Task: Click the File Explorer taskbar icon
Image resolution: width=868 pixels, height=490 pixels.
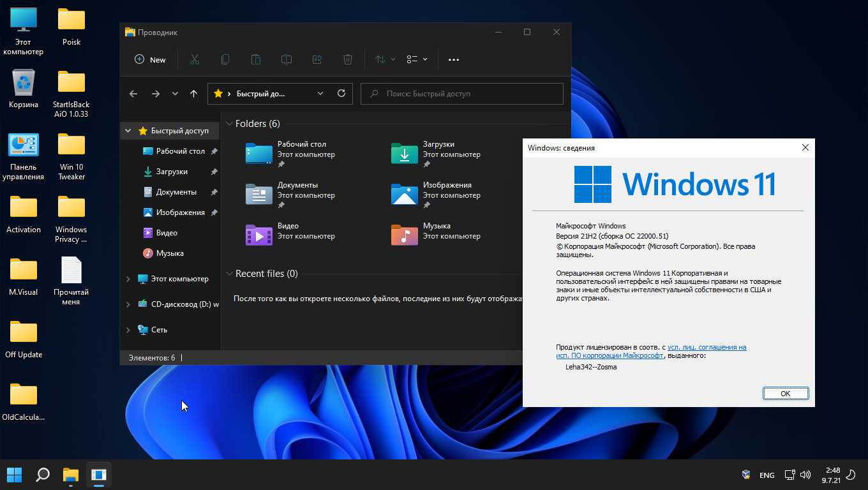Action: pyautogui.click(x=70, y=475)
